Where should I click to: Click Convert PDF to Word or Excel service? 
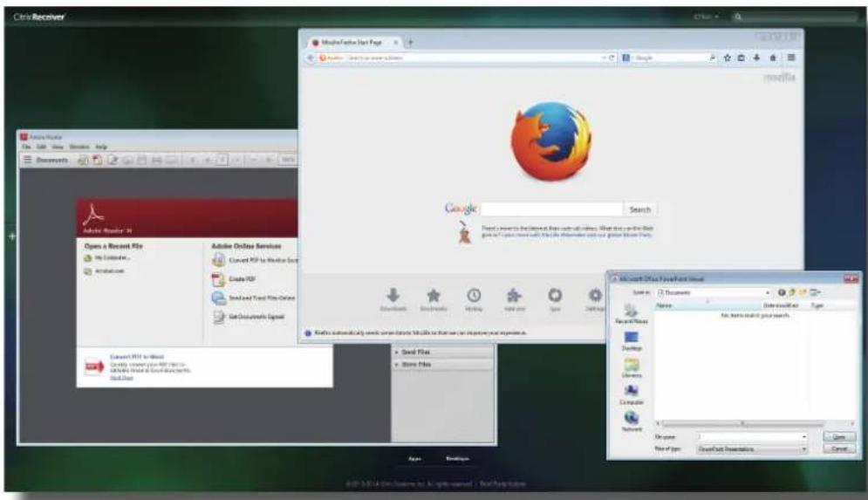256,260
